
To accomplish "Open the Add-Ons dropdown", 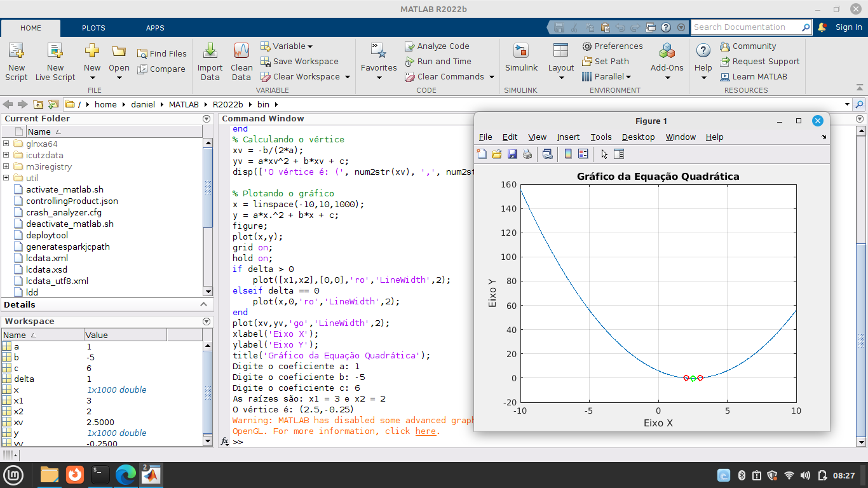I will 667,78.
